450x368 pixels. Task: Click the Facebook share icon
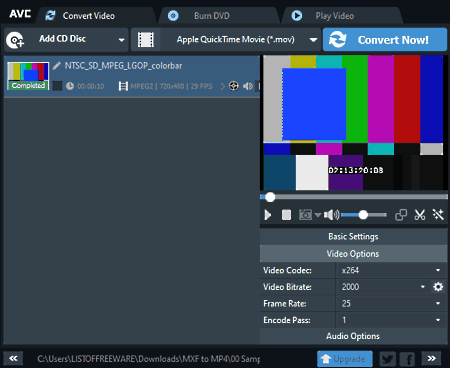407,359
